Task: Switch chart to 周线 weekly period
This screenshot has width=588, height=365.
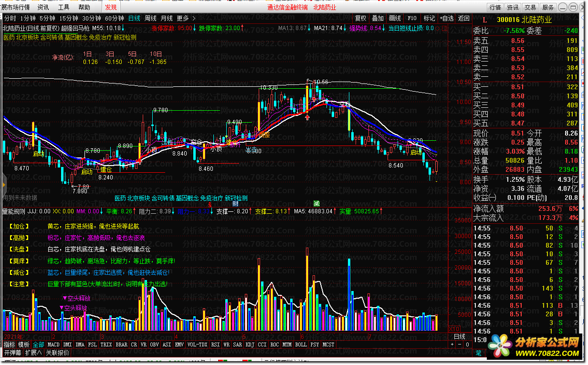Action: pyautogui.click(x=150, y=18)
